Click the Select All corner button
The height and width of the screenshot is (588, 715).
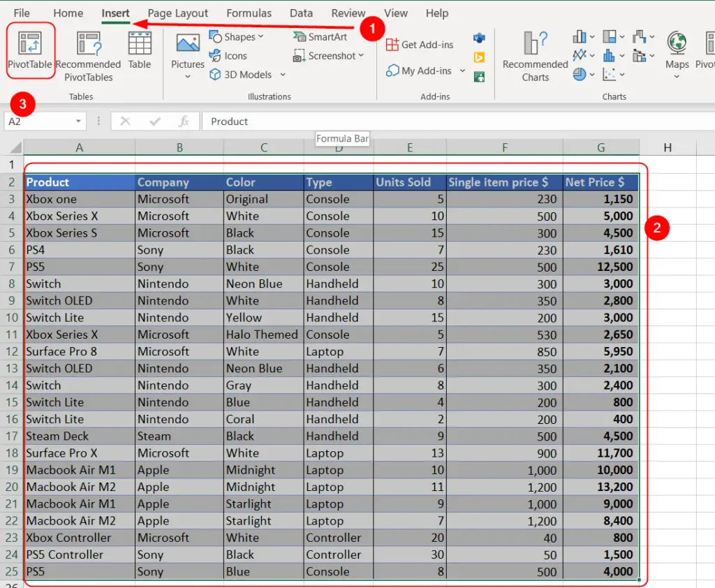click(x=14, y=147)
